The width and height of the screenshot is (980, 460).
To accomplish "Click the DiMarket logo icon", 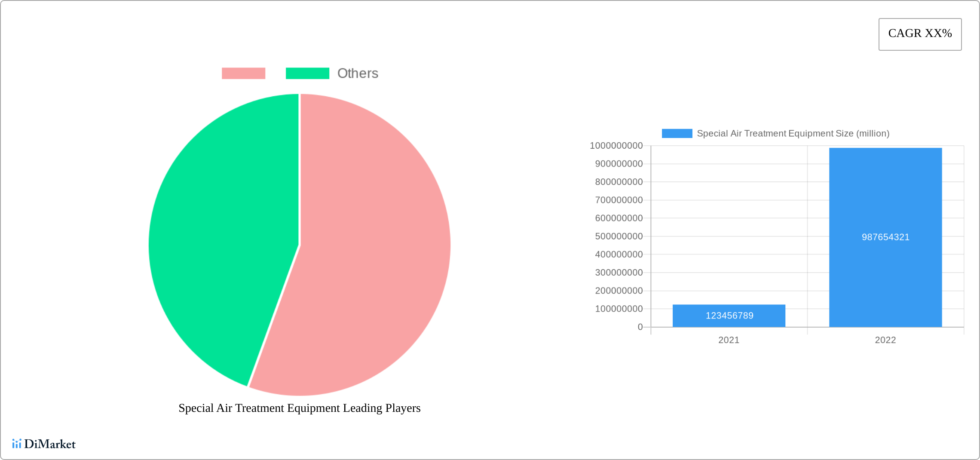I will click(x=16, y=444).
